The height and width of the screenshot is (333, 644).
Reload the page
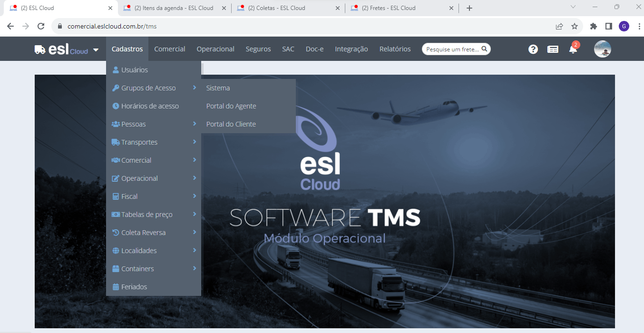click(41, 26)
